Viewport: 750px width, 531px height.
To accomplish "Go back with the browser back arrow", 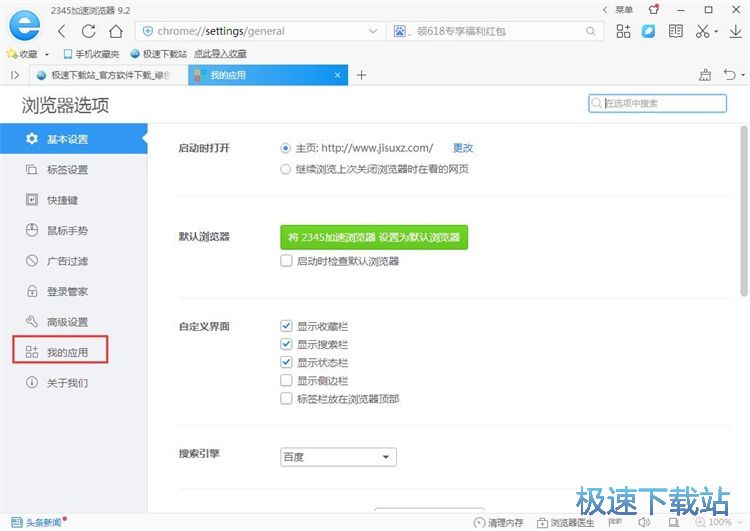I will [x=62, y=32].
